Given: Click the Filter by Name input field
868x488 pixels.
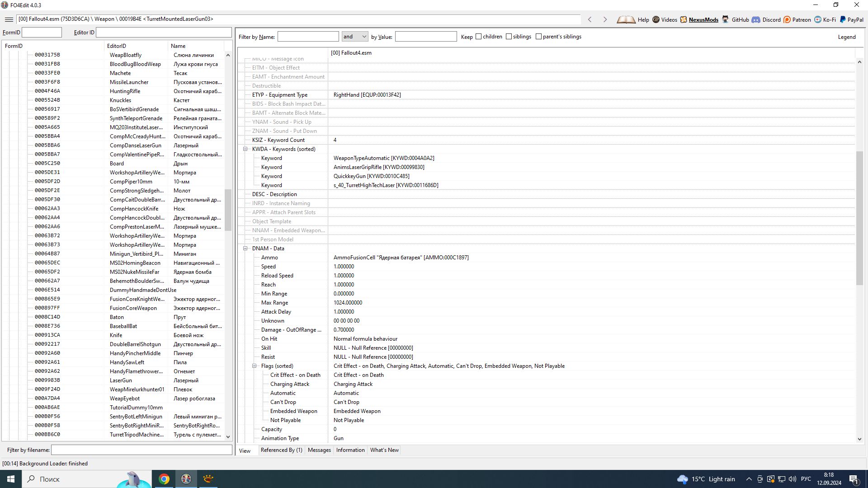Looking at the screenshot, I should (308, 37).
